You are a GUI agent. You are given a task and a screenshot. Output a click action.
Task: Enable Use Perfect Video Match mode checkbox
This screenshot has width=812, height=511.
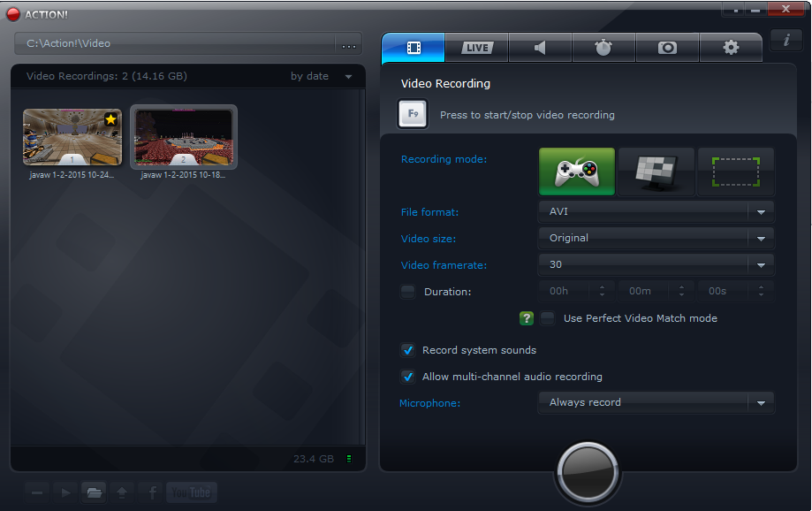click(548, 318)
